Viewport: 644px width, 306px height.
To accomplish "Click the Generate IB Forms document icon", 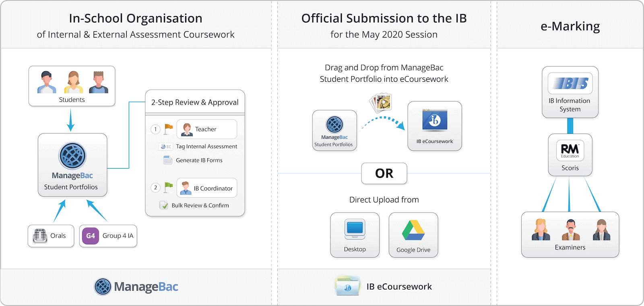I will click(x=168, y=160).
